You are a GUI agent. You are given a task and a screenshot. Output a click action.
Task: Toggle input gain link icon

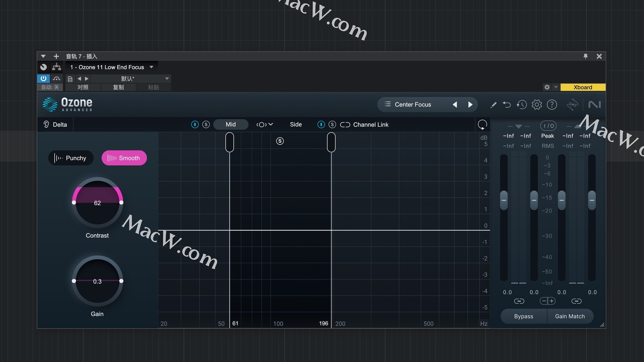click(x=519, y=301)
